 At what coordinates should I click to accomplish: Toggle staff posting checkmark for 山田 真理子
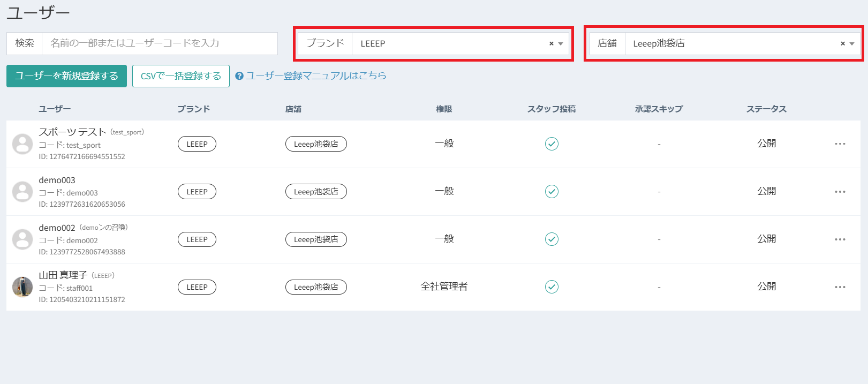click(x=552, y=287)
